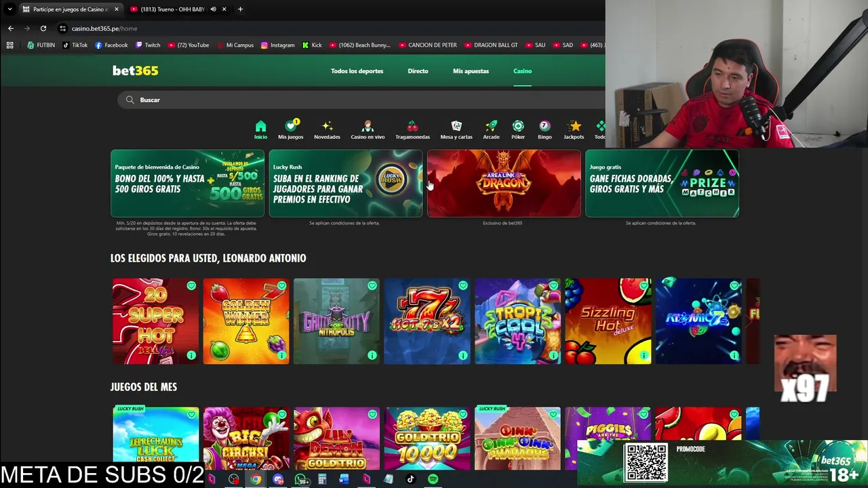Switch to Directo section
This screenshot has height=488, width=868.
(418, 71)
